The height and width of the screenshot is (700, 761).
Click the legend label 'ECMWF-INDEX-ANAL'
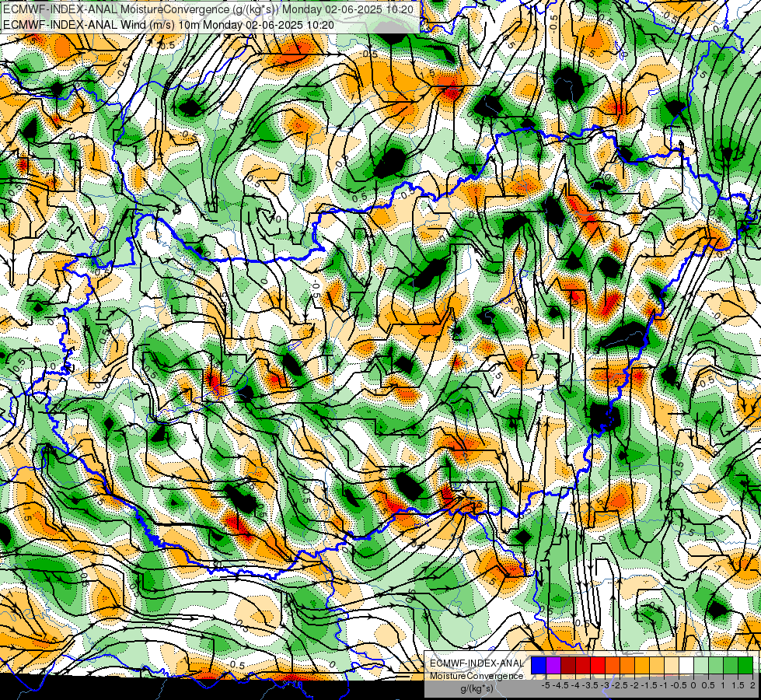coord(476,663)
